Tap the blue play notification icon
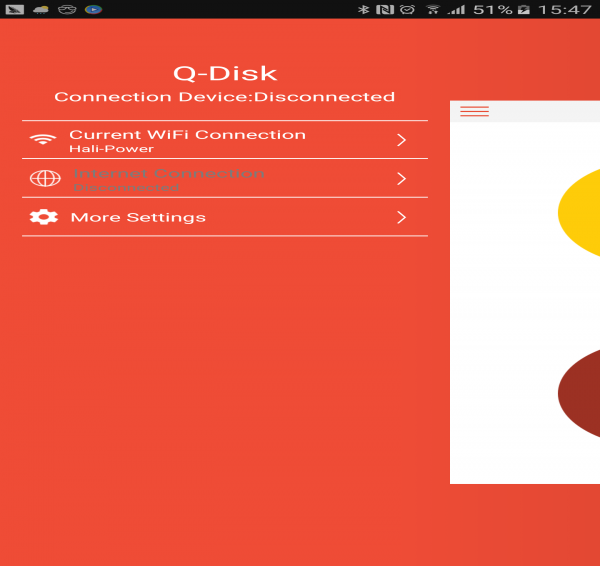The image size is (600, 566). pyautogui.click(x=93, y=9)
